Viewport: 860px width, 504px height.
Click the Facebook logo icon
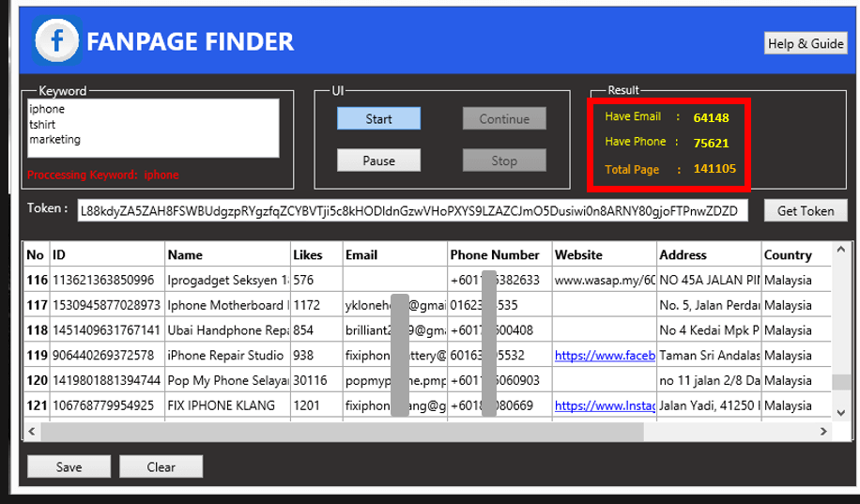tap(57, 41)
